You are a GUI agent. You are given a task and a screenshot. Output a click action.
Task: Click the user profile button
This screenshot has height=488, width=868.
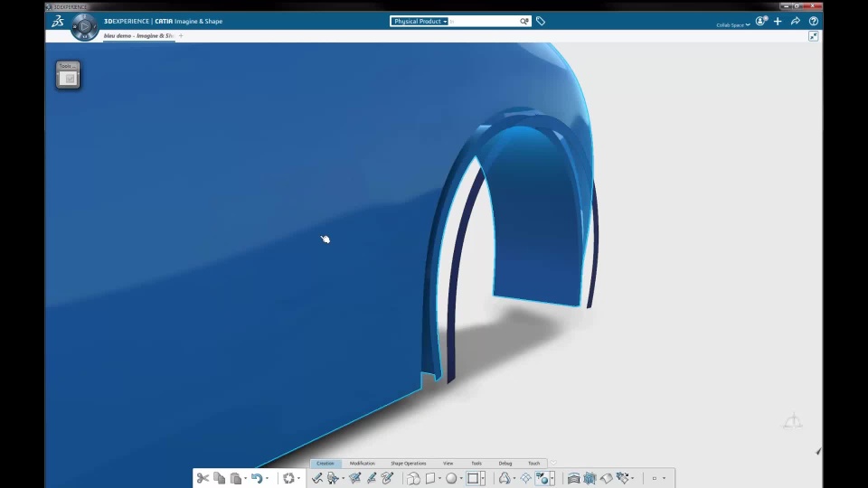[x=761, y=21]
